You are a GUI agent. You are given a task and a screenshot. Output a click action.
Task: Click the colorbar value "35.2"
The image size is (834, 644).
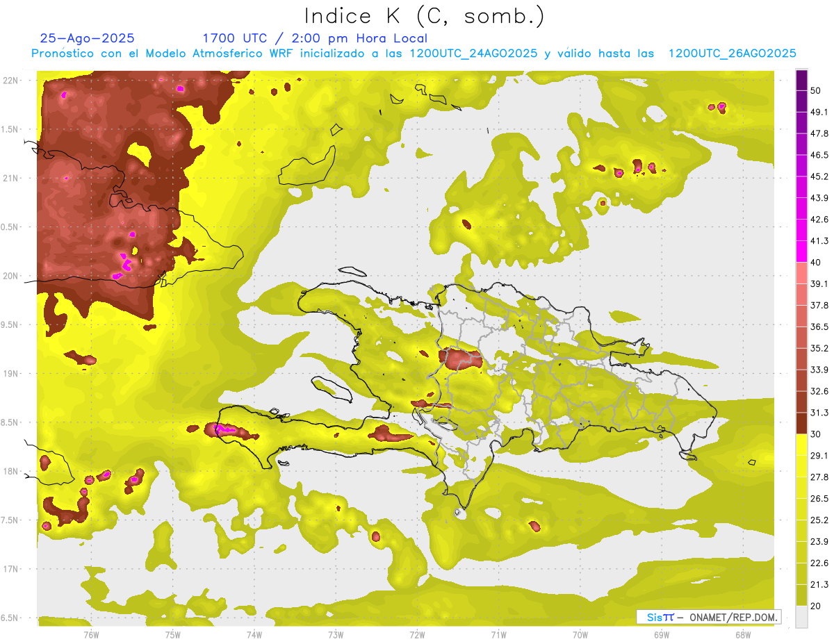[x=819, y=348]
